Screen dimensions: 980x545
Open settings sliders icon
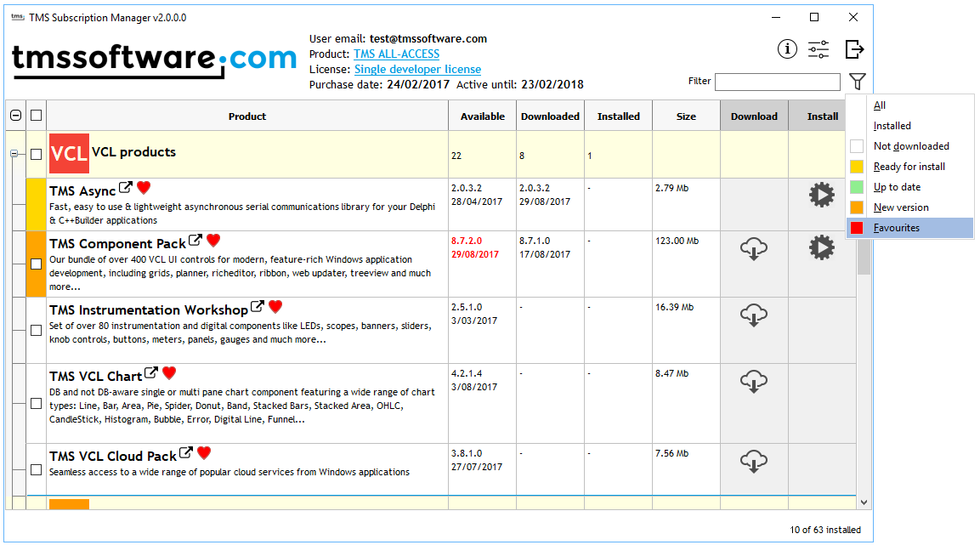tap(819, 49)
